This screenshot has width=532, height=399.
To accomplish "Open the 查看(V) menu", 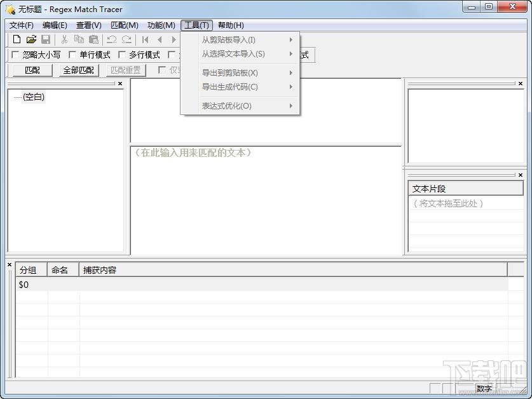I will pos(88,25).
